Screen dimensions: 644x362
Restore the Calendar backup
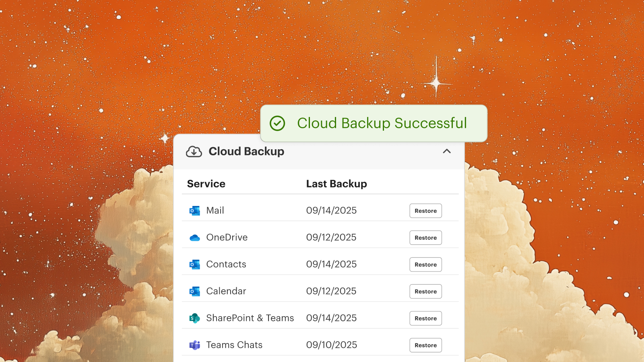[x=425, y=292]
